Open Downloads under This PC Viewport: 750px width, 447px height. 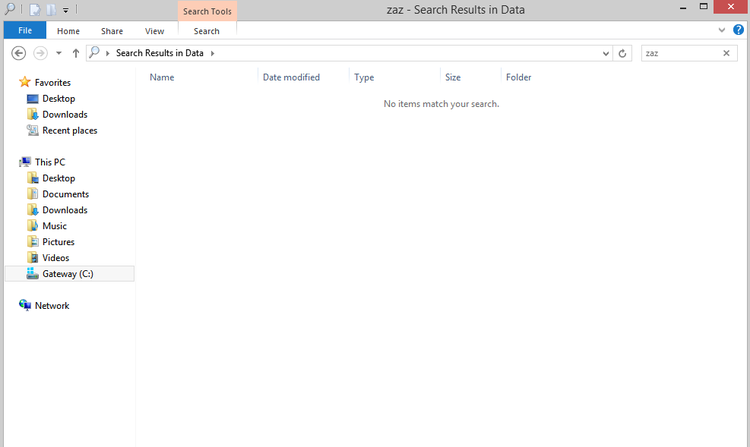pos(65,210)
